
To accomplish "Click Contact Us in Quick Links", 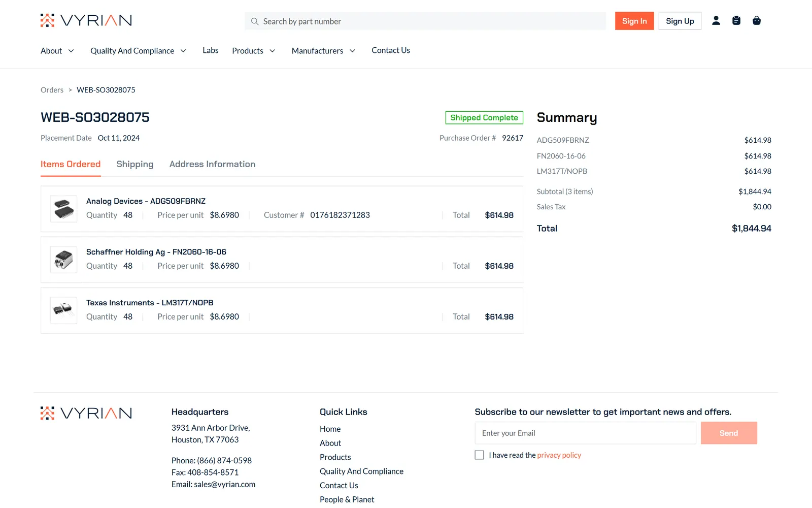I will [x=339, y=486].
